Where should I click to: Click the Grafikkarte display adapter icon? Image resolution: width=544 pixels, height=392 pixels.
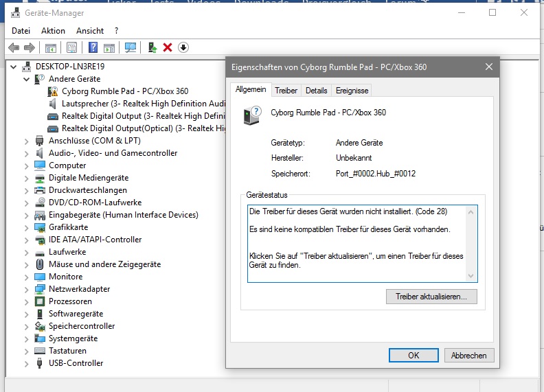click(40, 227)
